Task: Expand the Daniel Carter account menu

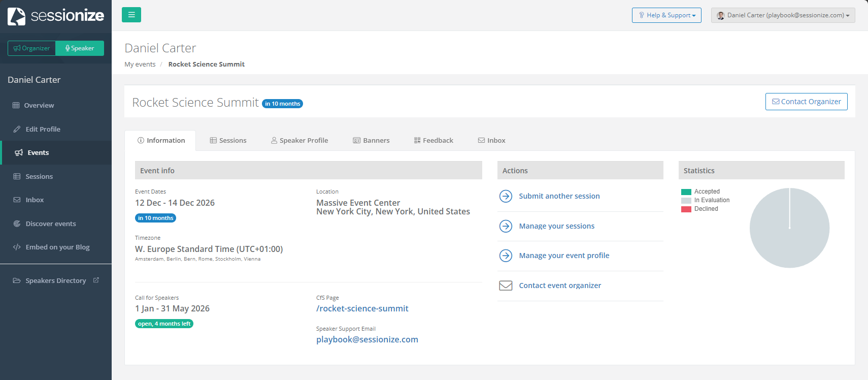Action: 783,15
